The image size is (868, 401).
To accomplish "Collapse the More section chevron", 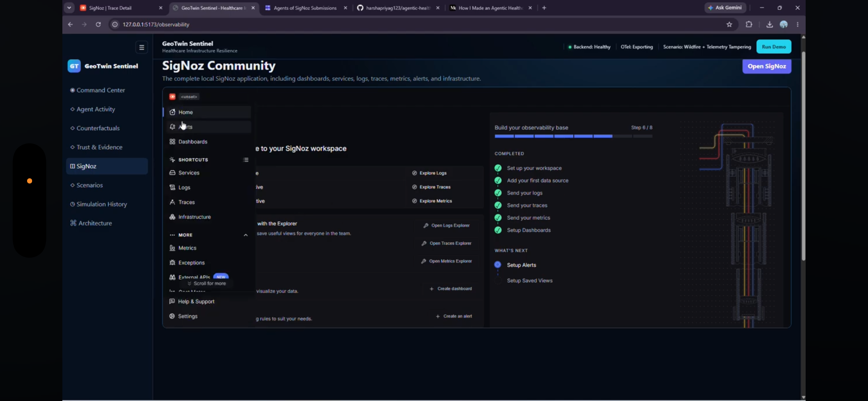I will point(246,235).
